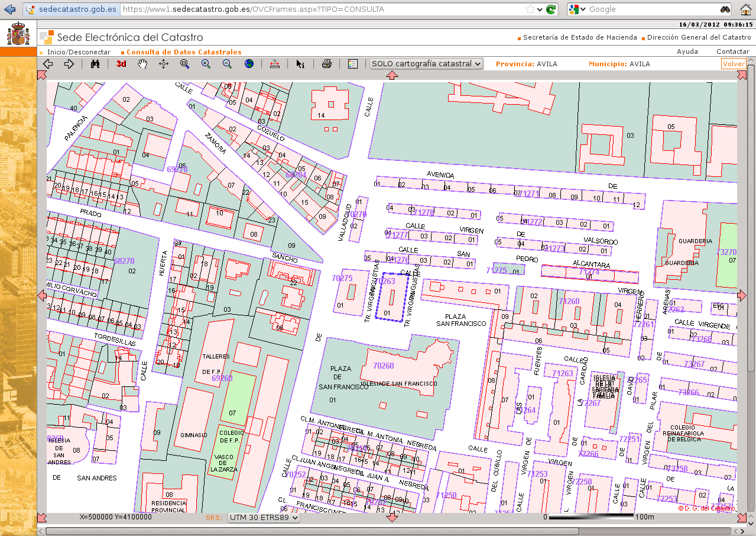Open the map legend icon
The height and width of the screenshot is (536, 756).
(353, 64)
